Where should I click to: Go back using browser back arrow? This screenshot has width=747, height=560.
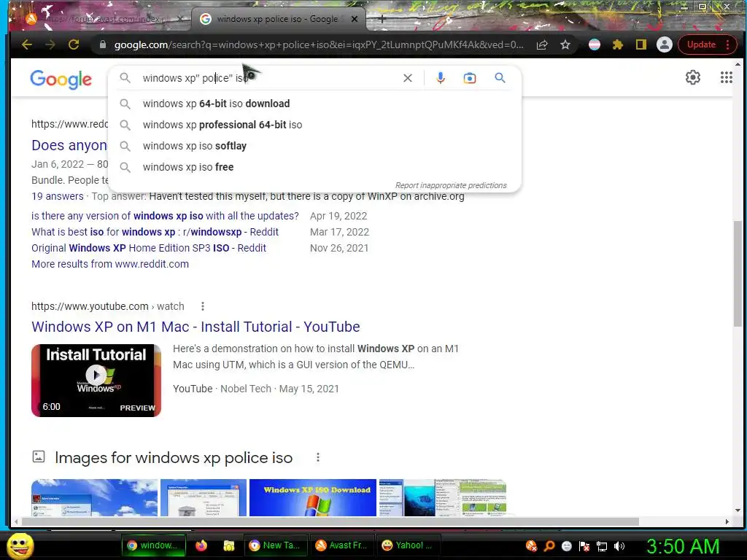(x=27, y=44)
